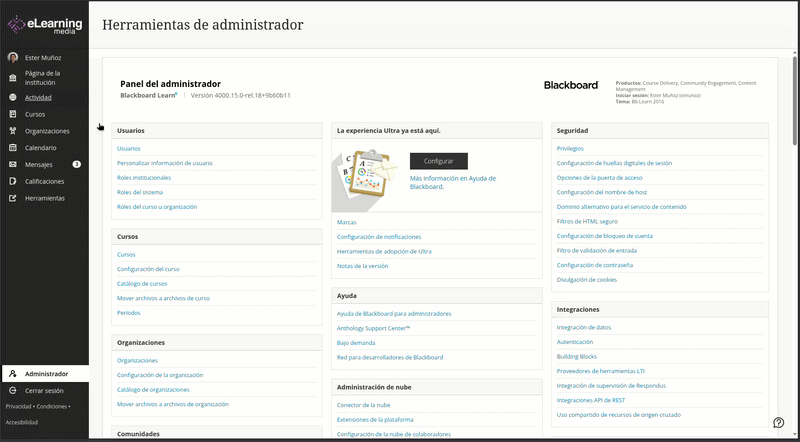Image resolution: width=800 pixels, height=442 pixels.
Task: Click the Privacidad footer link
Action: click(18, 407)
